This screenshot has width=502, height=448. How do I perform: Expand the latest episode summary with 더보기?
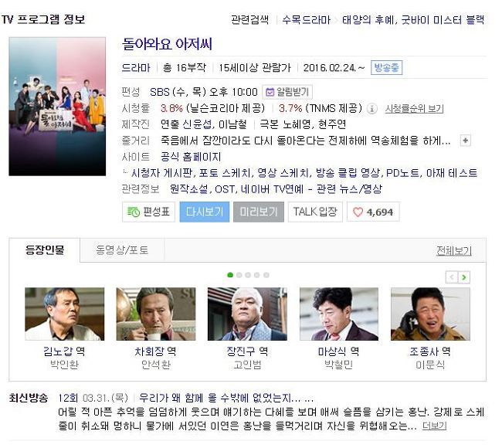(x=434, y=426)
